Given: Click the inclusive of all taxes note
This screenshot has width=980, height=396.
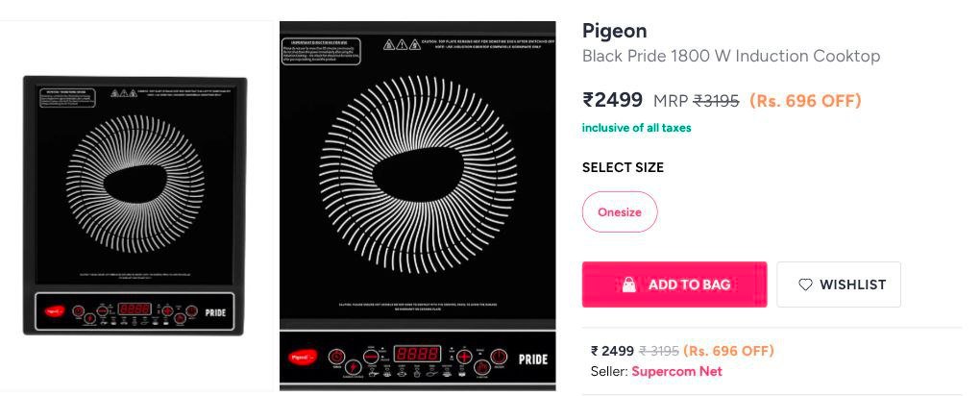Looking at the screenshot, I should tap(636, 128).
